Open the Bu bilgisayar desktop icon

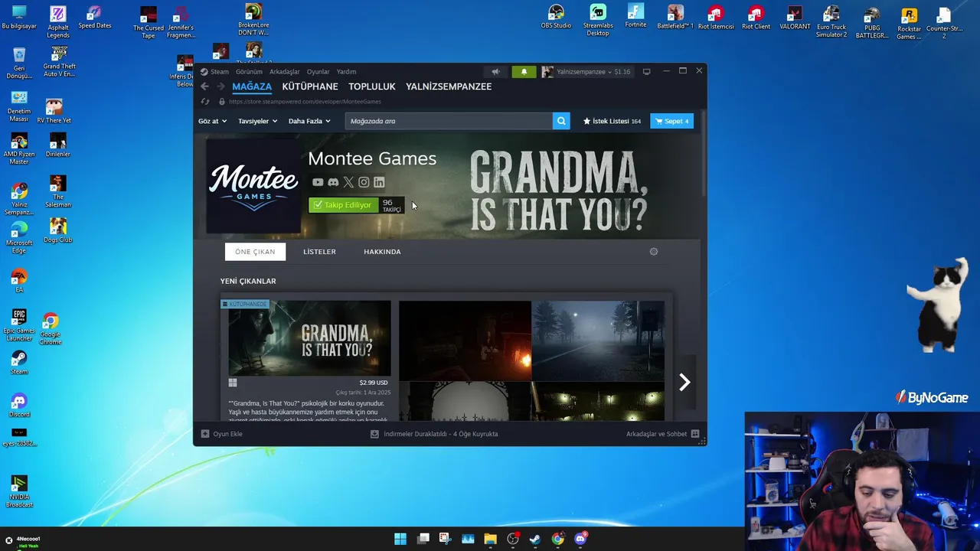tap(19, 18)
